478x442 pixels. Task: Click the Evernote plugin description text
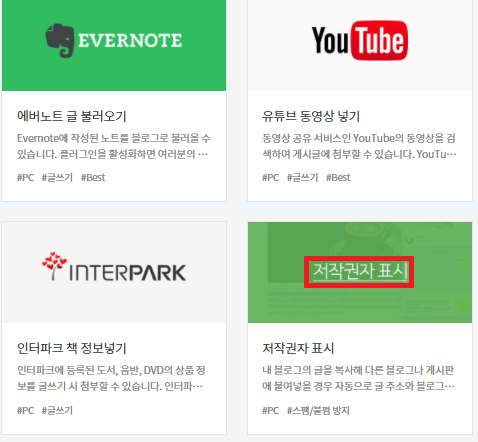tap(114, 146)
